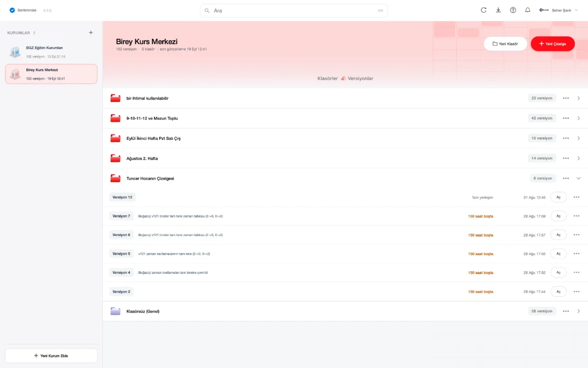588x368 pixels.
Task: Click the folder icon for '9-10-11-12 ve Mezun Toplu'
Action: 116,118
